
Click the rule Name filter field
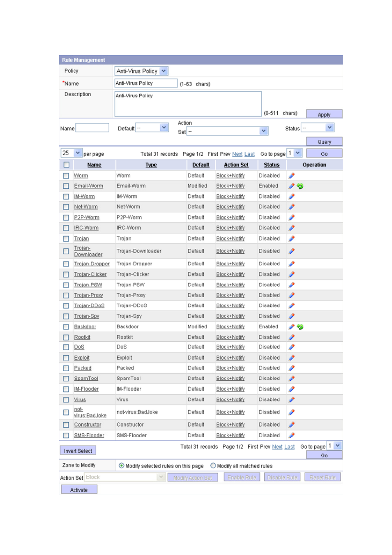coord(92,128)
